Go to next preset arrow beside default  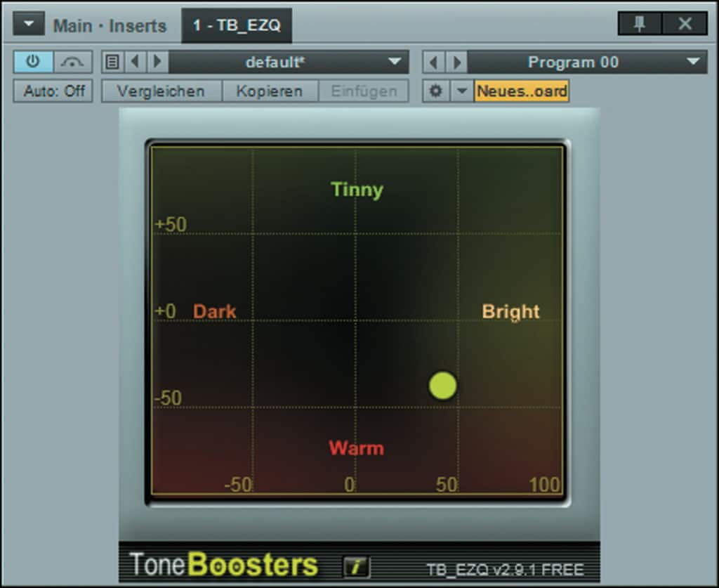tap(157, 61)
